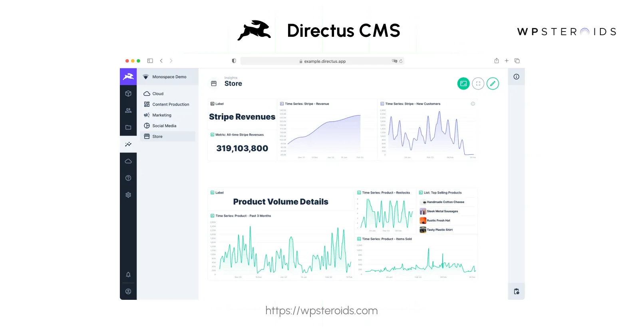Click the pencil edit dashboard button

click(493, 84)
